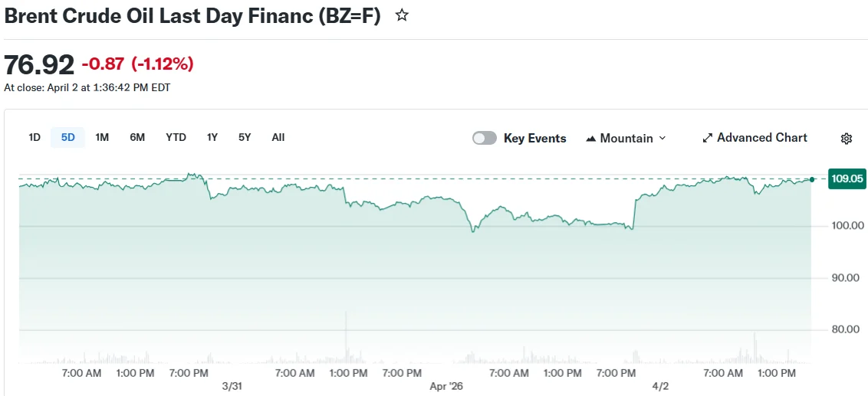868x396 pixels.
Task: Click the 109.05 current price label
Action: [x=847, y=179]
